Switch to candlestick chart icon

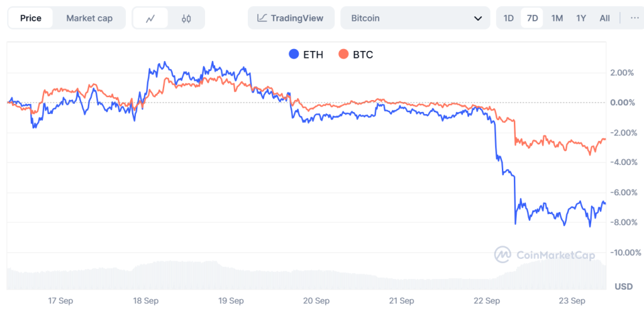coord(186,18)
